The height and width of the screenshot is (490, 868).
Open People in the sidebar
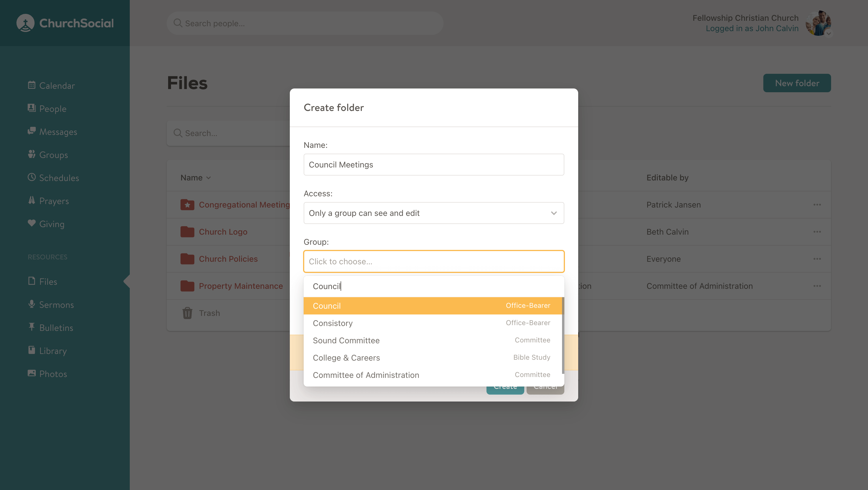click(47, 108)
